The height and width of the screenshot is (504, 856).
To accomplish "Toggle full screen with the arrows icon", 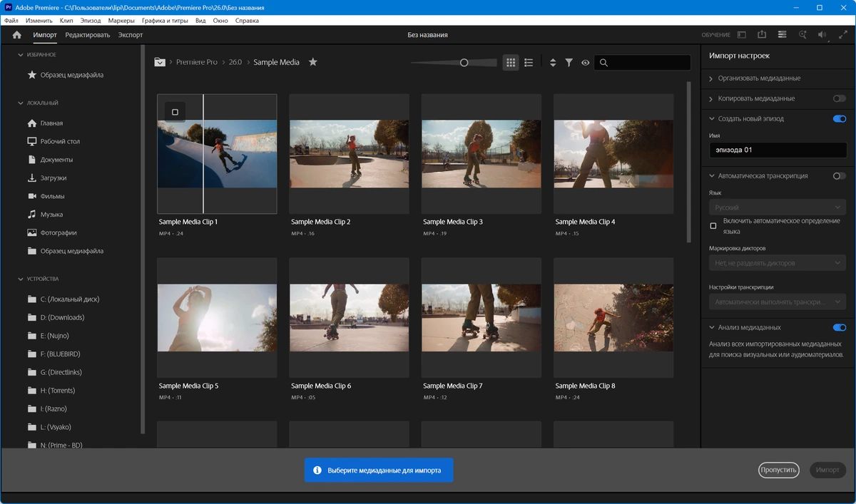I will [x=842, y=35].
